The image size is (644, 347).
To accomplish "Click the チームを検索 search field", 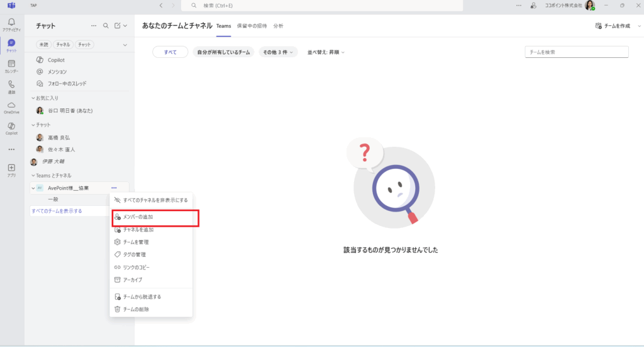I will click(x=576, y=52).
